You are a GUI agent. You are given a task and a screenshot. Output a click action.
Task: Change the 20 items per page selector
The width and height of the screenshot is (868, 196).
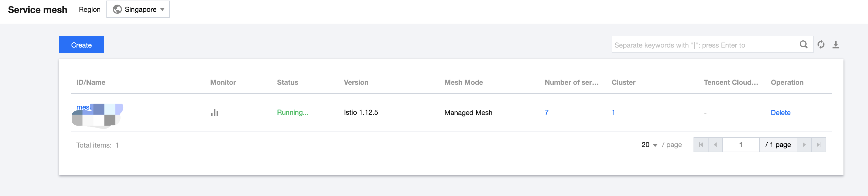tap(649, 145)
